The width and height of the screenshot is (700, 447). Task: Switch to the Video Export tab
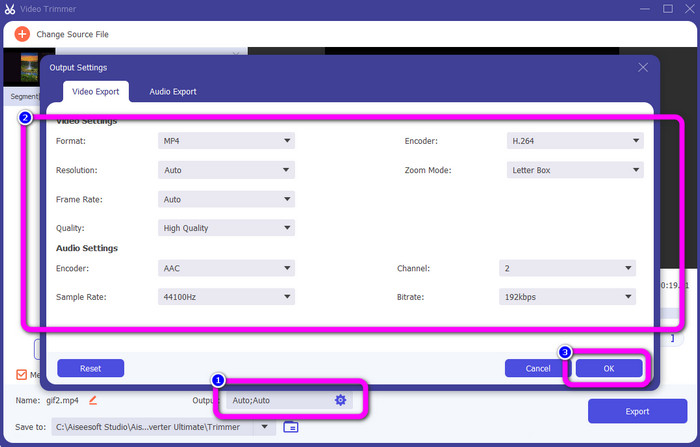pos(96,92)
